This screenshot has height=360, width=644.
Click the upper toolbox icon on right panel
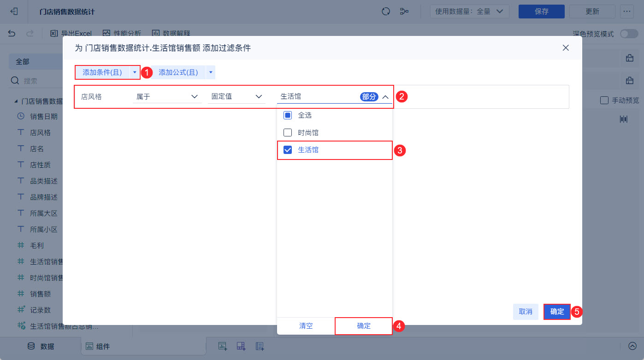(x=629, y=58)
